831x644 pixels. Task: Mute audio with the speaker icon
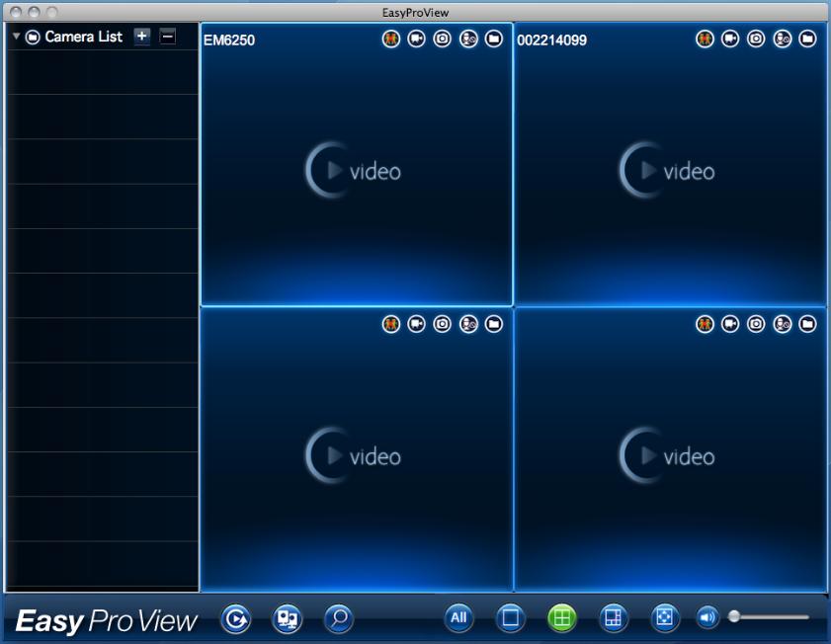(707, 617)
